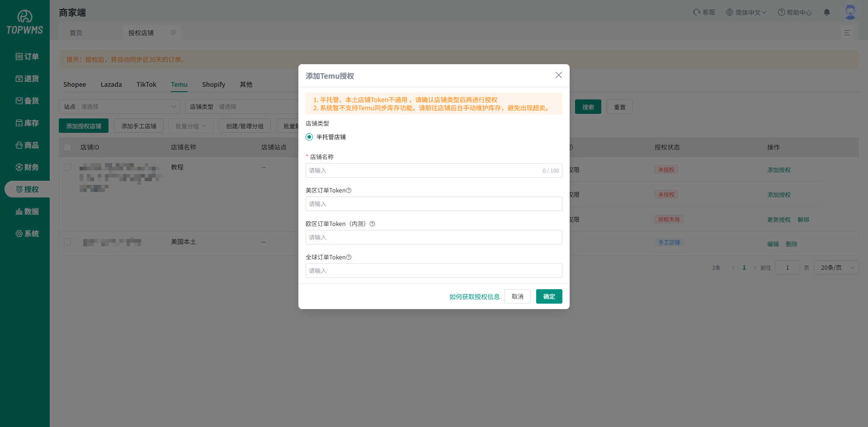Viewport: 868px width, 427px height.
Task: Click the 创建/管理分组 button
Action: coord(245,126)
